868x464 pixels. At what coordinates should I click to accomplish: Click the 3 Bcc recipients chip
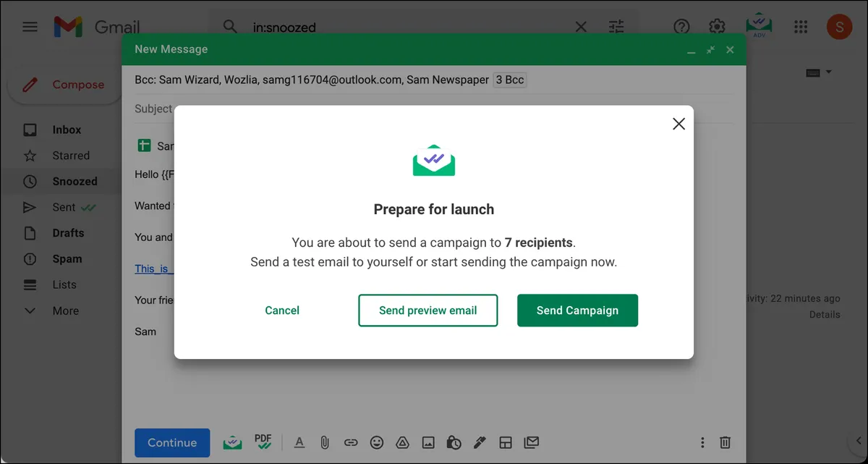click(510, 80)
